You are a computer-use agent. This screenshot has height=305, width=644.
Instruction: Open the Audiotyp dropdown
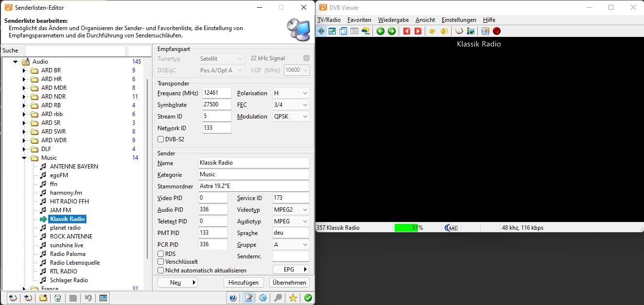pyautogui.click(x=291, y=221)
